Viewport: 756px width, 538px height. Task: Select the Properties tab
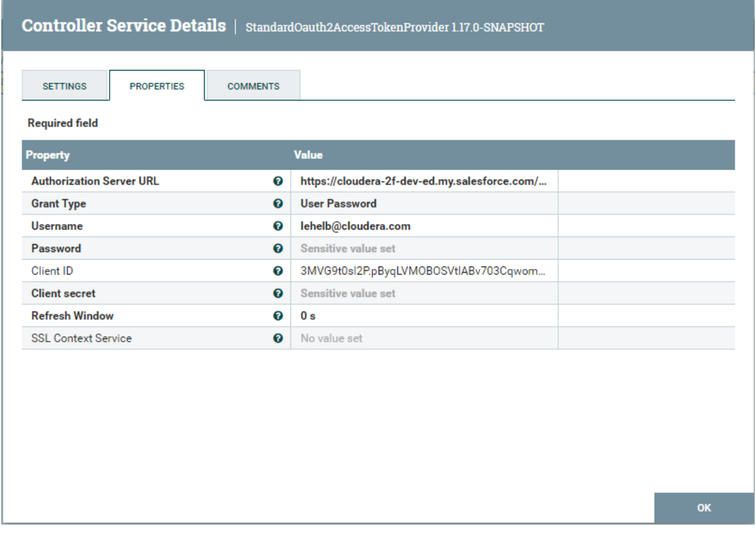157,86
